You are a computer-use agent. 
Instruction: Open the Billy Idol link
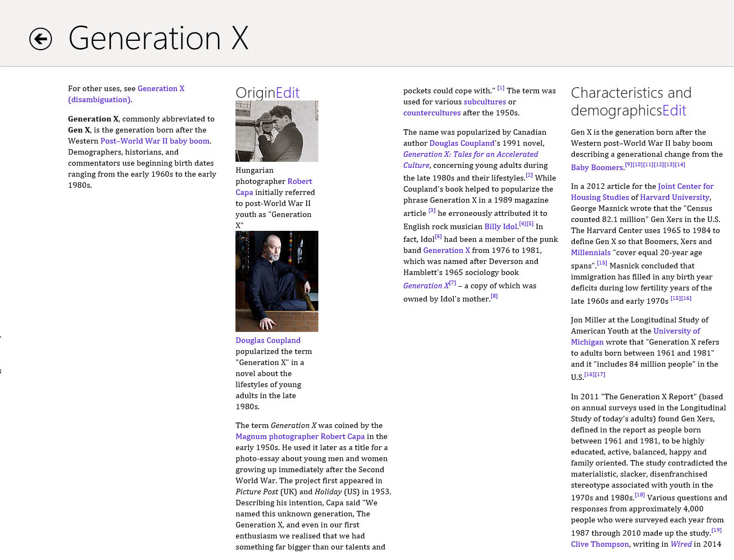501,226
